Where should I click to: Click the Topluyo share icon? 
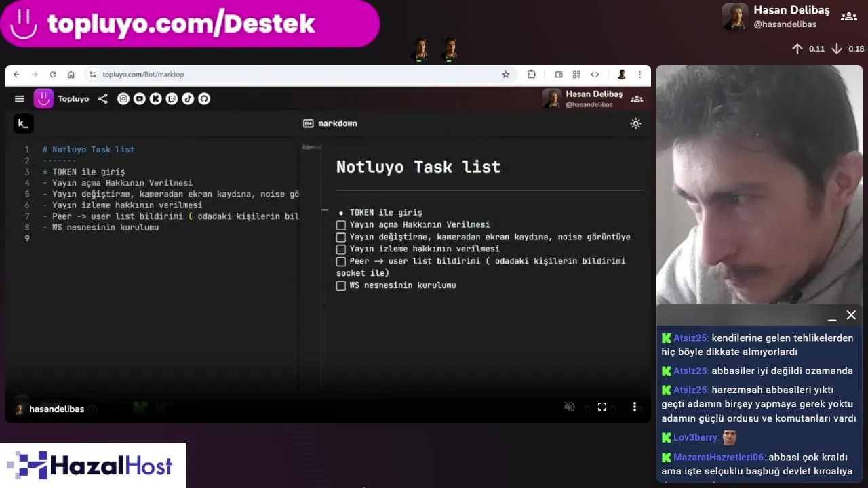click(x=102, y=99)
